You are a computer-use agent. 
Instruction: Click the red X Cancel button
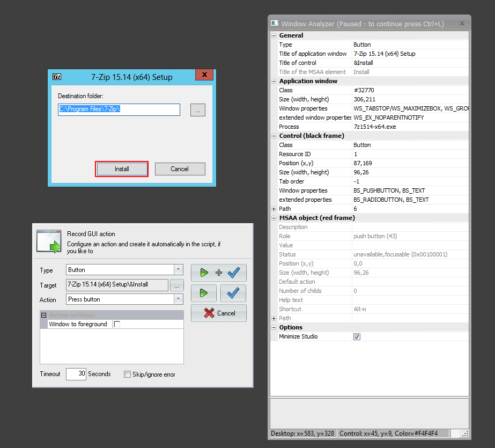pyautogui.click(x=218, y=313)
